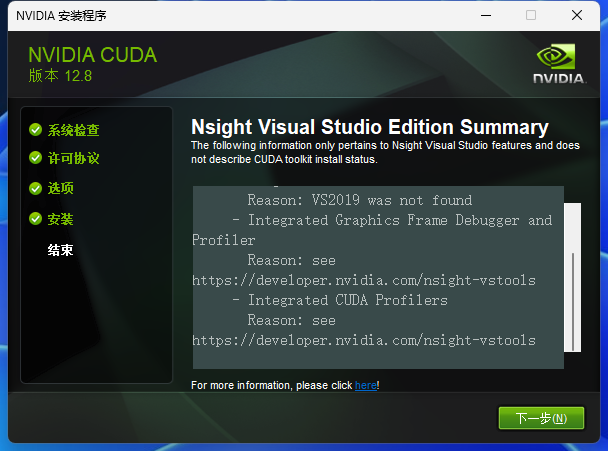Click the Nsight Visual Studio Edition Summary heading

pos(369,127)
